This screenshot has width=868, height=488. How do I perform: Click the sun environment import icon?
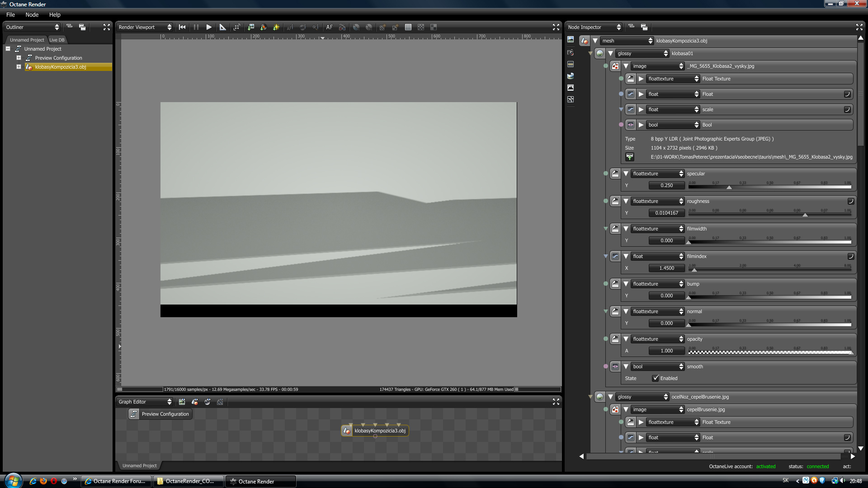(x=276, y=27)
